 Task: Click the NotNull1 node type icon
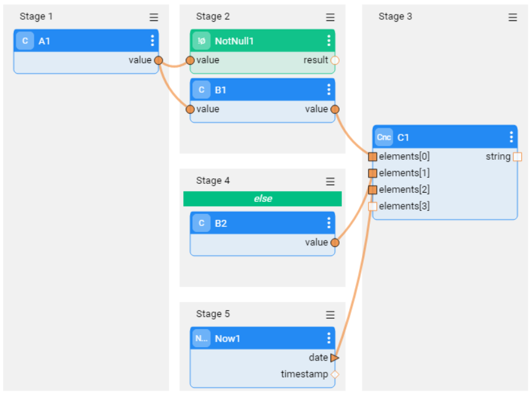[x=201, y=41]
